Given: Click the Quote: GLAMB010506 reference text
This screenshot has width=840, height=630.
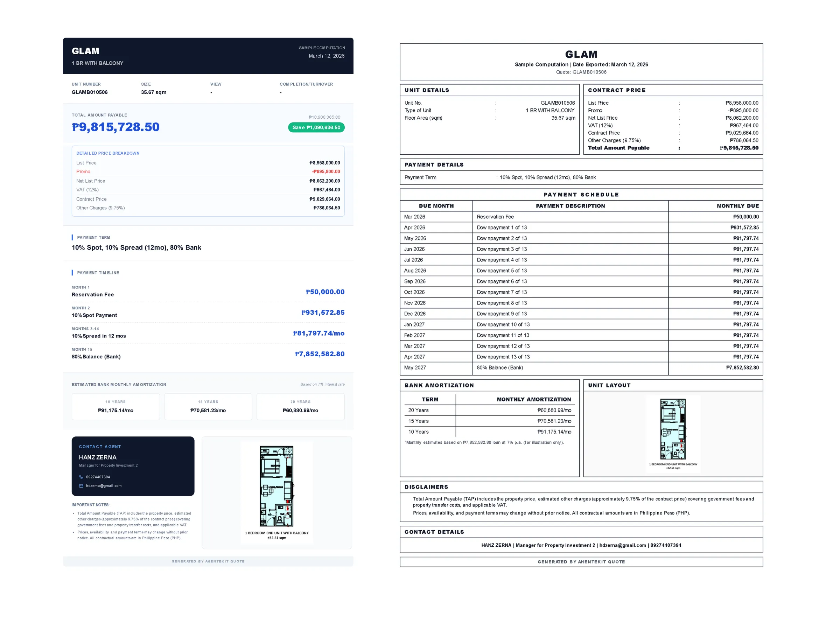Looking at the screenshot, I should pyautogui.click(x=581, y=72).
